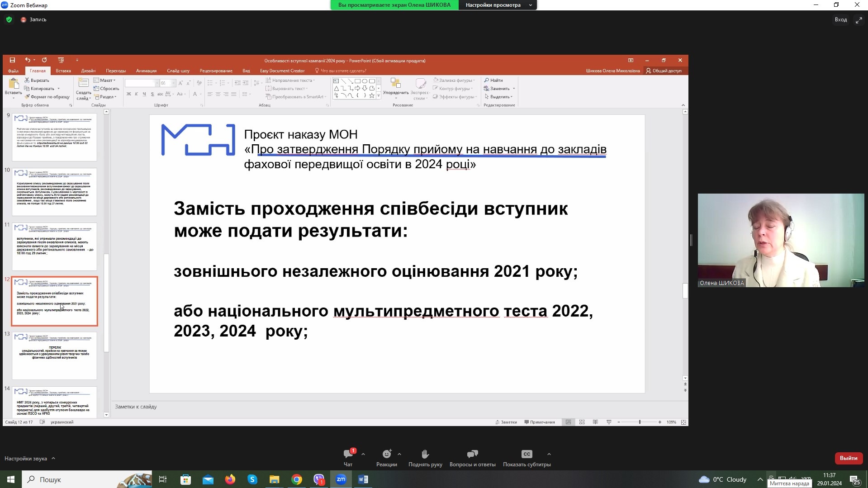Screen dimensions: 868x488
Task: Click the red Выйти button
Action: coord(848,458)
